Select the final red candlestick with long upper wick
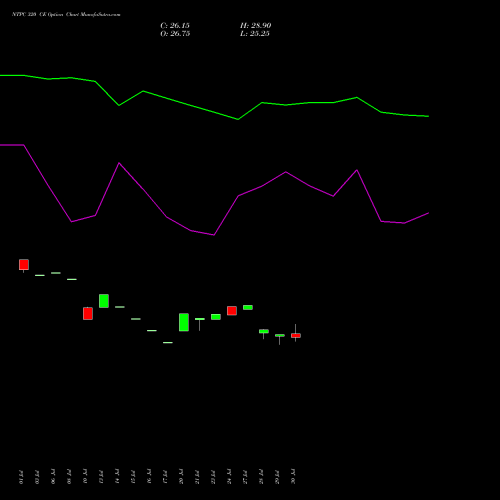The height and width of the screenshot is (500, 500). tap(296, 335)
